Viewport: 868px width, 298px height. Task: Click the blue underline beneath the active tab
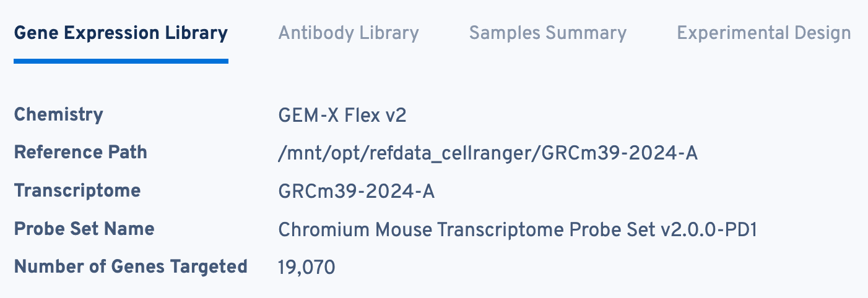[x=121, y=61]
